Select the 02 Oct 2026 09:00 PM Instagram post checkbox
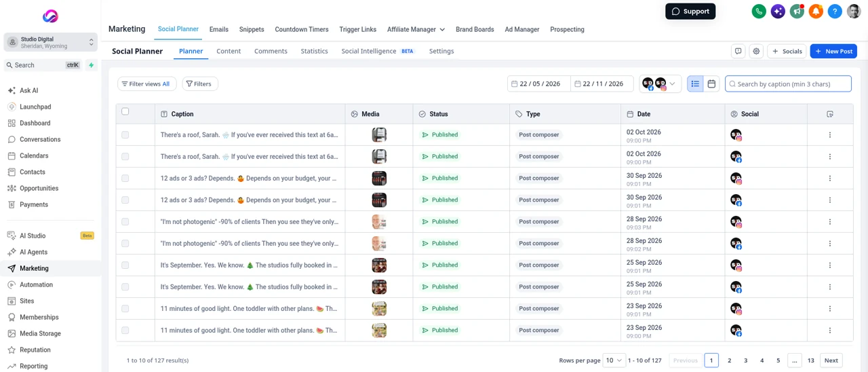The height and width of the screenshot is (372, 868). coord(125,135)
